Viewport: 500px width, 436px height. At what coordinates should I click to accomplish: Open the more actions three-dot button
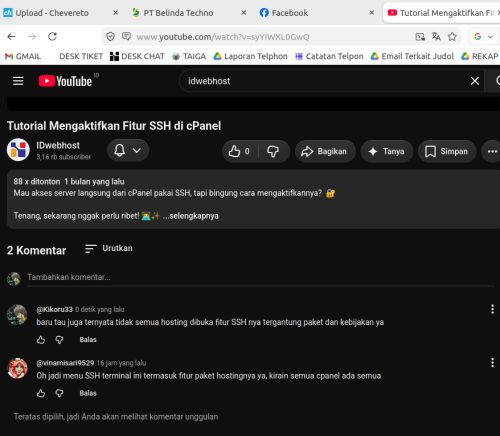pyautogui.click(x=492, y=151)
